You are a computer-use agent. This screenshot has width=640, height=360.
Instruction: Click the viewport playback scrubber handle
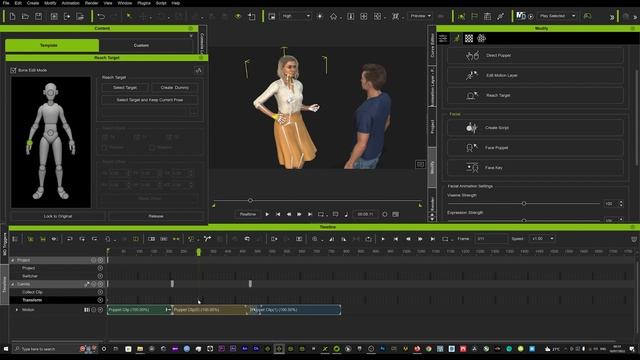point(250,201)
